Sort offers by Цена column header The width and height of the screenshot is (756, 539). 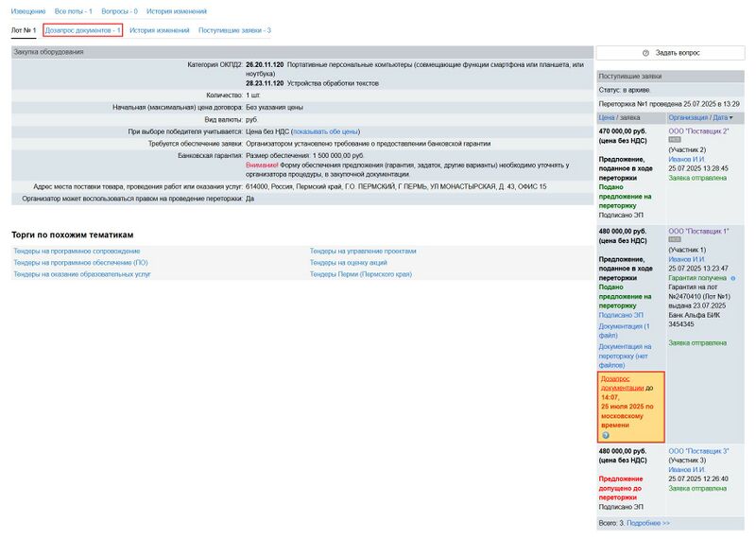coord(606,117)
